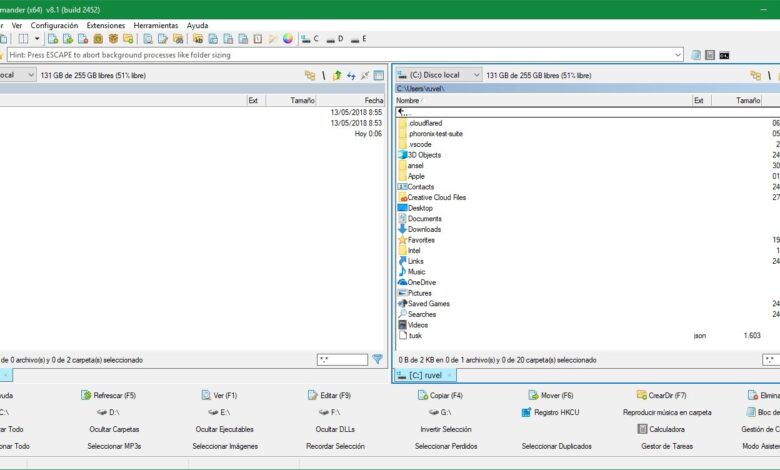
Task: Open file search via the binoculars folder icon
Action: click(x=178, y=39)
